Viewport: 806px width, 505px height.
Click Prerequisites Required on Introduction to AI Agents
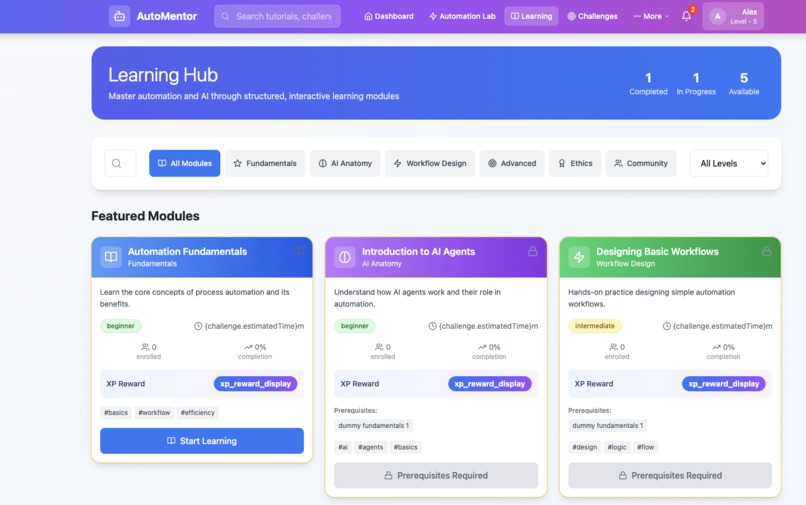coord(436,475)
